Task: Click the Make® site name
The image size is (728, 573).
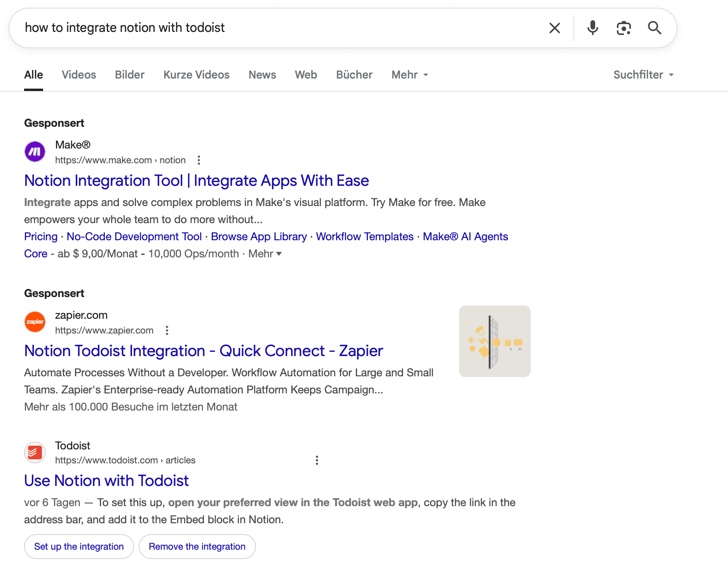Action: (73, 145)
